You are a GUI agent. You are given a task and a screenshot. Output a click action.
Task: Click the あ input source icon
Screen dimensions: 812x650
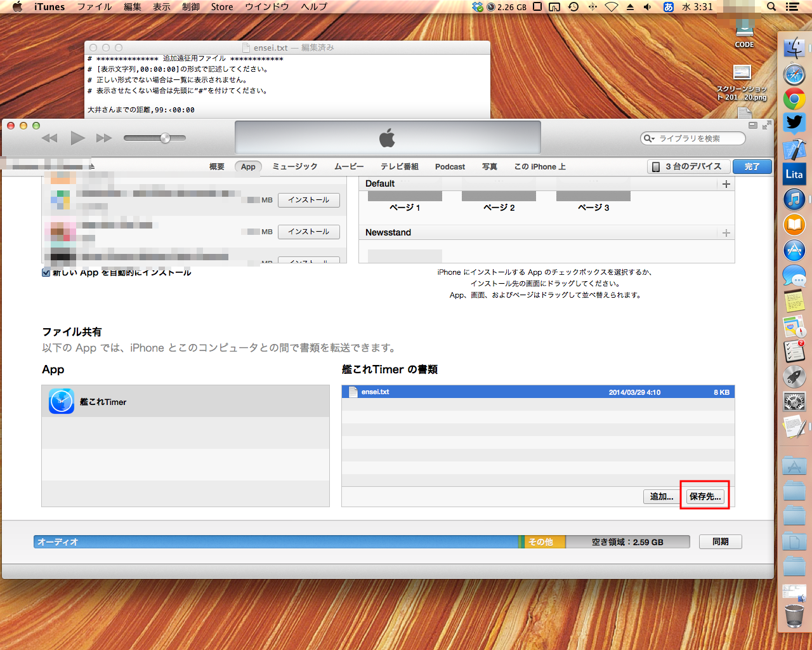[x=668, y=7]
